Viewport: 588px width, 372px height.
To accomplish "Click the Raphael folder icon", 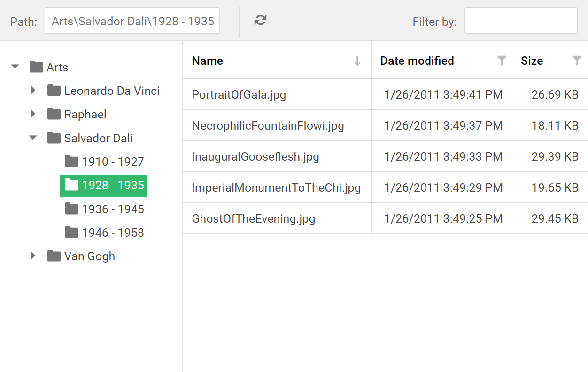I will [54, 114].
